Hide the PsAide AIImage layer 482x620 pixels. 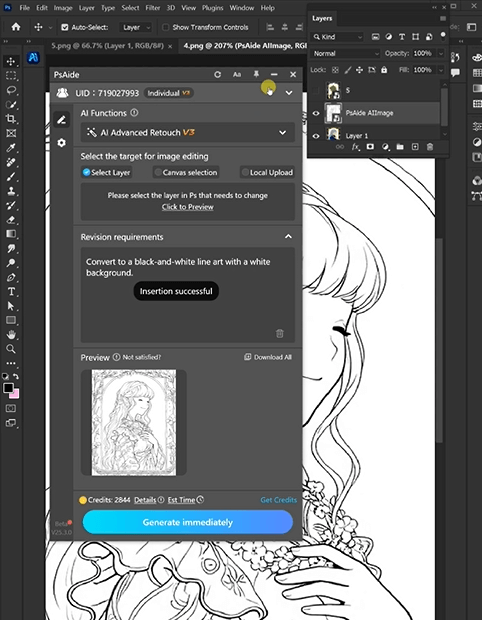pos(316,113)
